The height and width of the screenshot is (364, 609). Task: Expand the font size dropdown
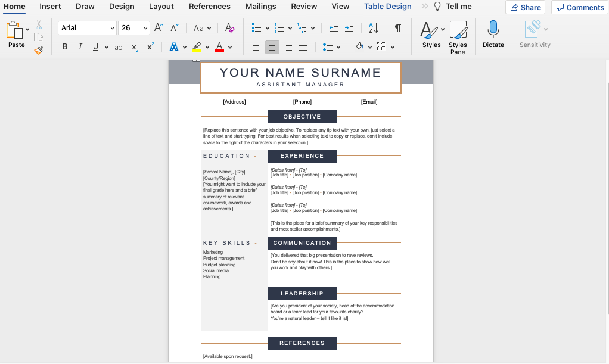pyautogui.click(x=145, y=27)
